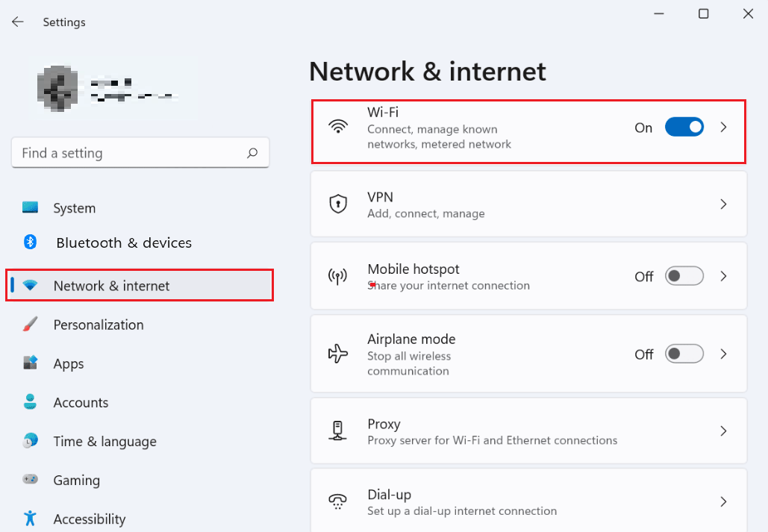Click the user profile picture
Screen dimensions: 768x532
click(x=58, y=86)
